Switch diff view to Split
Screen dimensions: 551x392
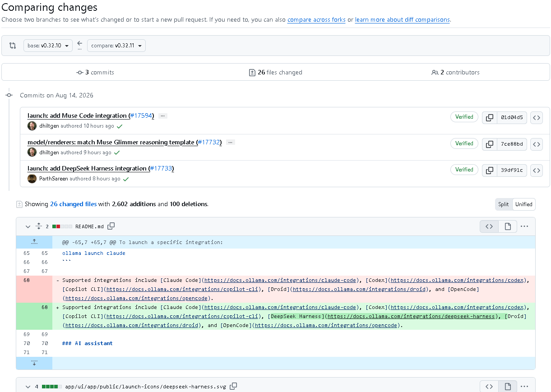504,204
